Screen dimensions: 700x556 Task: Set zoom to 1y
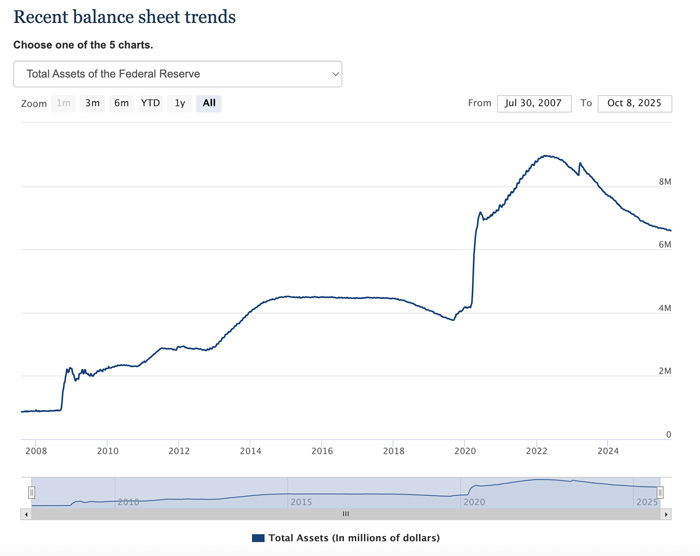pos(180,103)
